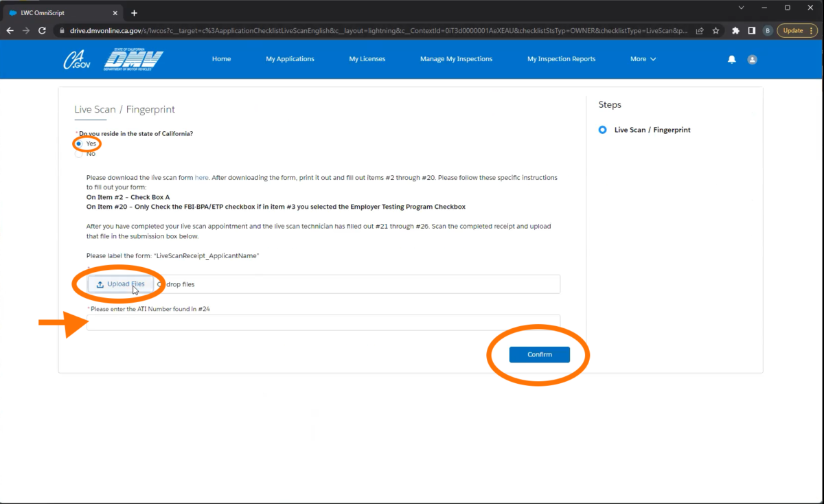Click the Upload Files button

coord(121,284)
